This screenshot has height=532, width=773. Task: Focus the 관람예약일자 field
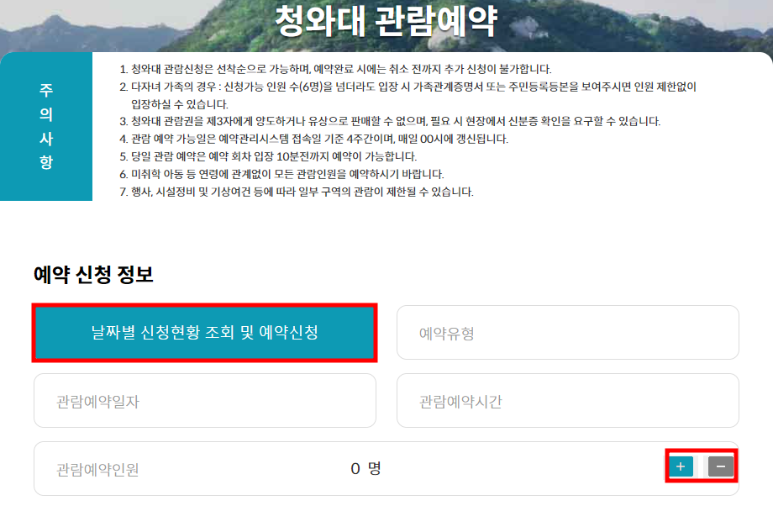point(204,400)
